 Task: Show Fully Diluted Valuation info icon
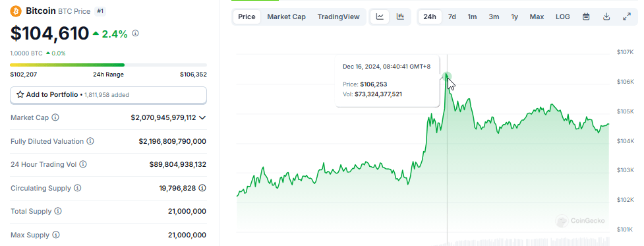pyautogui.click(x=90, y=141)
